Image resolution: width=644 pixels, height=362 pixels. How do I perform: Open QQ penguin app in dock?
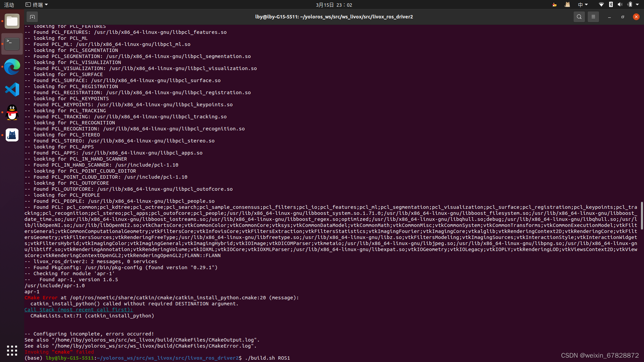pyautogui.click(x=12, y=112)
